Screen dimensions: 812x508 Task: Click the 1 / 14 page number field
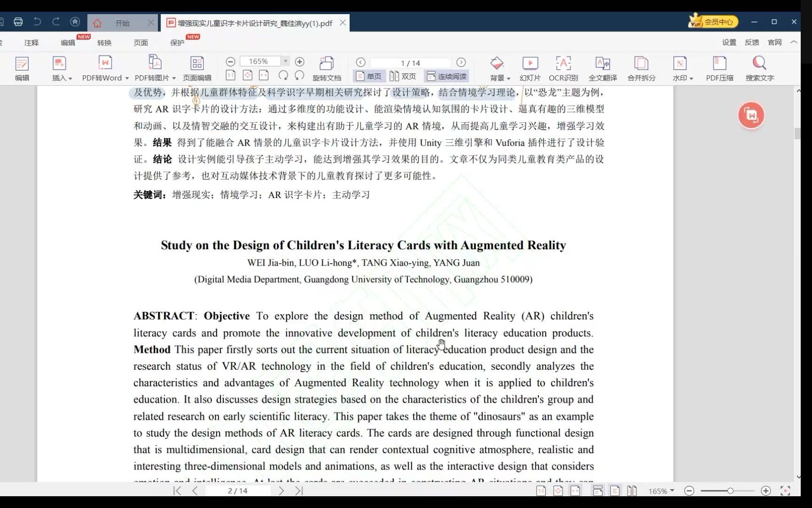tap(410, 63)
